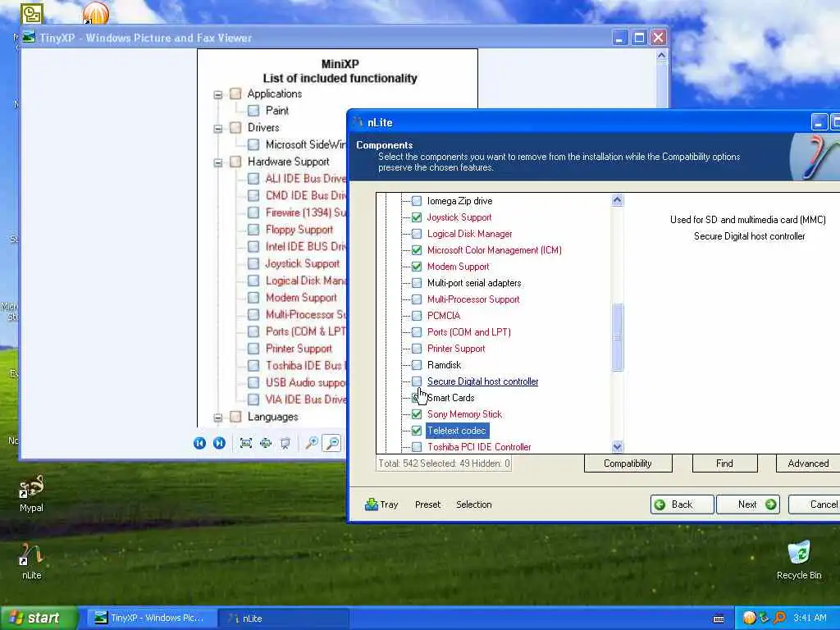Collapse the Applications tree node in viewer image

tap(218, 95)
